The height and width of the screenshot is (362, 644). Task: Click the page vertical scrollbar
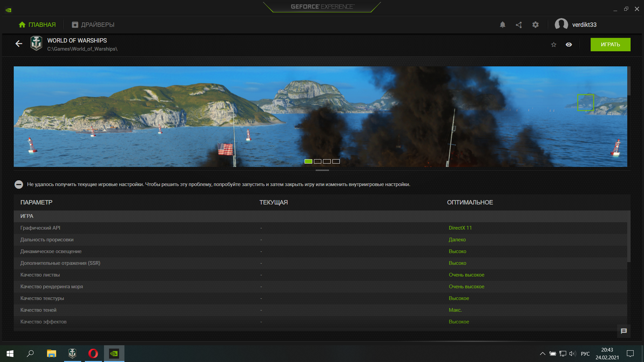[629, 81]
